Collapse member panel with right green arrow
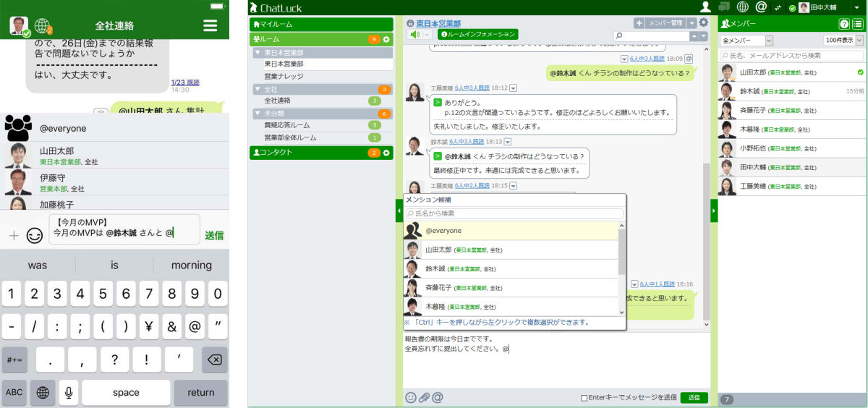The height and width of the screenshot is (408, 868). coord(714,211)
